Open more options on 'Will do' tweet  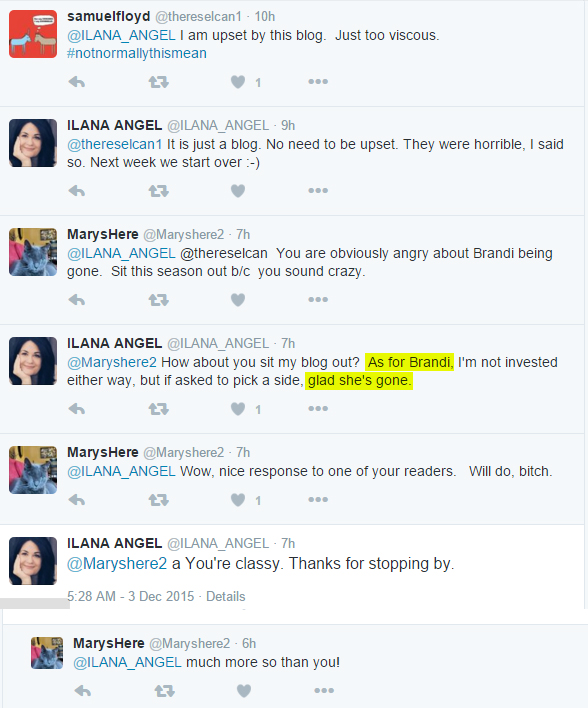coord(318,499)
